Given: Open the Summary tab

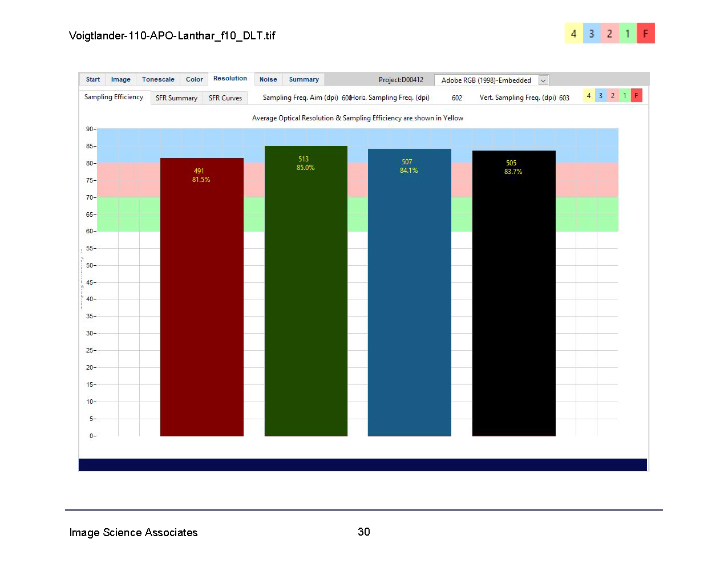Looking at the screenshot, I should coord(304,80).
